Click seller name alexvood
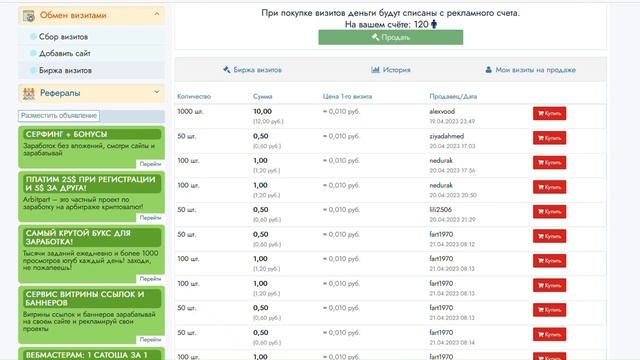 coord(442,111)
